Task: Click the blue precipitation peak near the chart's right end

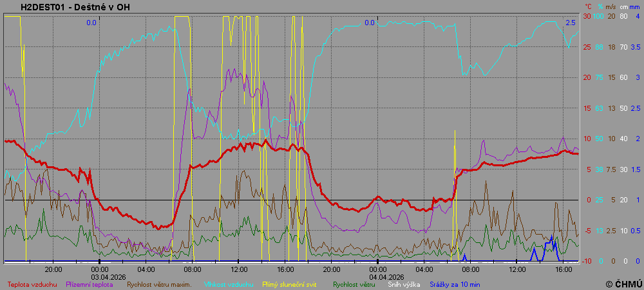Action: pyautogui.click(x=552, y=237)
